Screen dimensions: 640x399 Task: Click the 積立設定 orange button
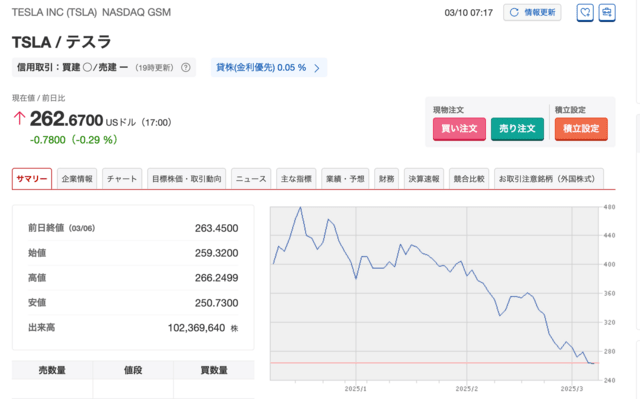pyautogui.click(x=581, y=129)
